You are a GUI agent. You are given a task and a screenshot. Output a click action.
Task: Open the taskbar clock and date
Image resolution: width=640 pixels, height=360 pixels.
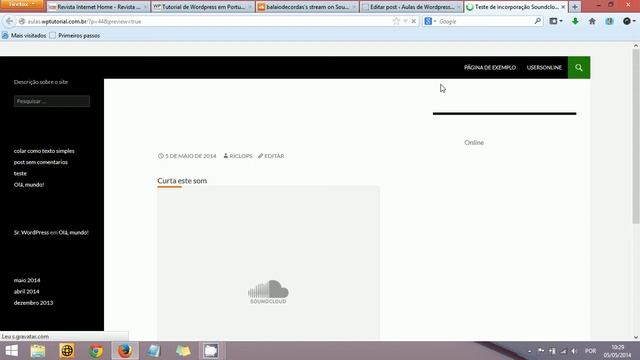617,351
